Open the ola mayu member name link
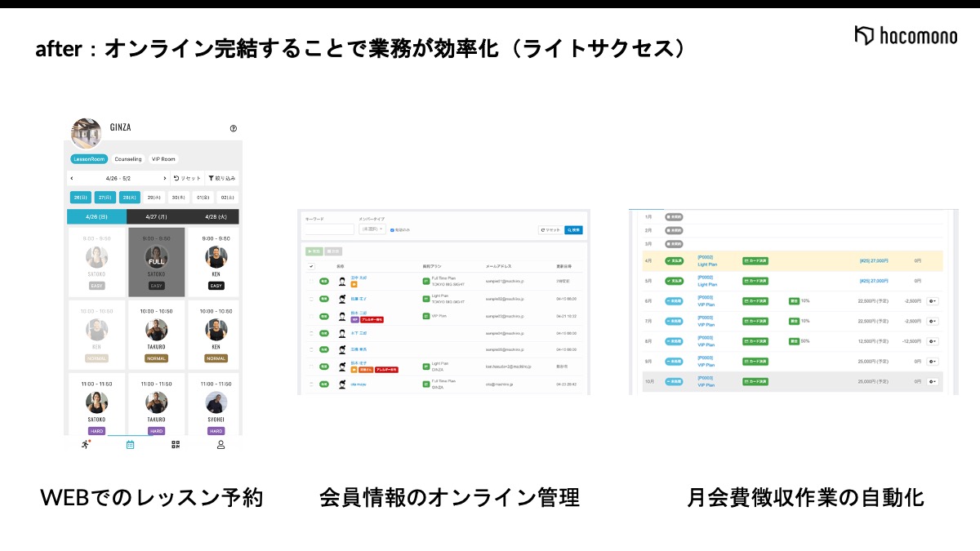Screen dimensions: 980x551 coord(359,384)
